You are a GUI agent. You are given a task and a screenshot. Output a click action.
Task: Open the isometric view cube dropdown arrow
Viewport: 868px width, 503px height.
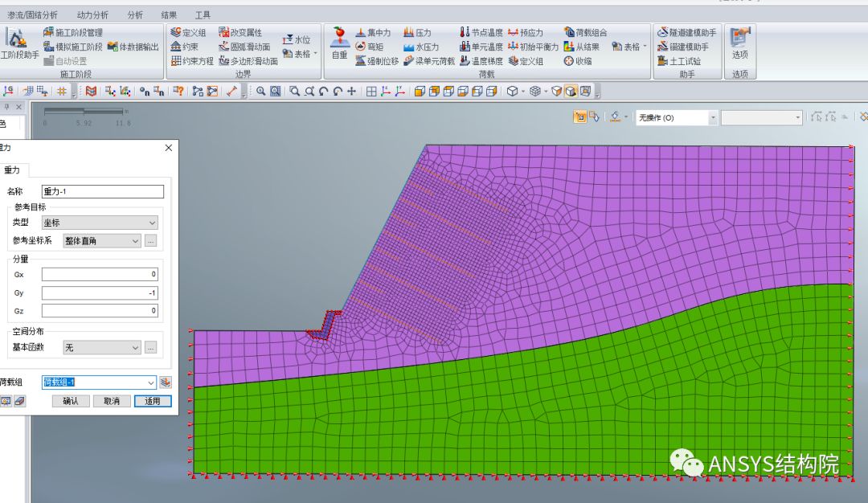click(523, 92)
